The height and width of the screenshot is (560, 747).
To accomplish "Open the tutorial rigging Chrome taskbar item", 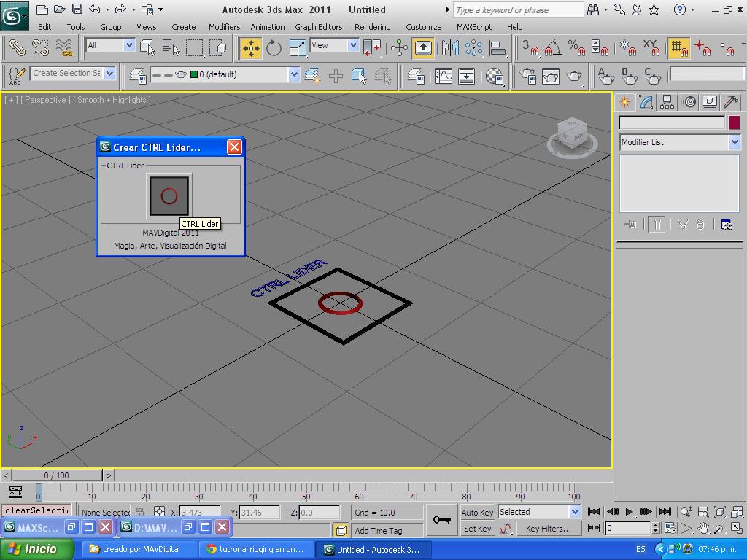I will pos(255,550).
